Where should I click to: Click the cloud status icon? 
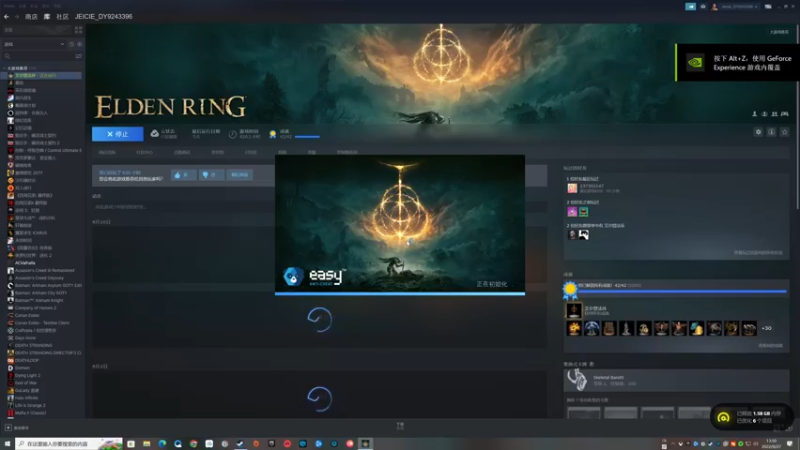pos(155,134)
